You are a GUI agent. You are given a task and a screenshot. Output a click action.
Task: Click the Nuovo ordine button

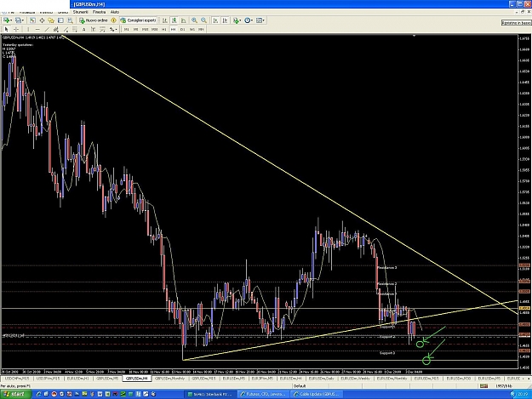[94, 20]
